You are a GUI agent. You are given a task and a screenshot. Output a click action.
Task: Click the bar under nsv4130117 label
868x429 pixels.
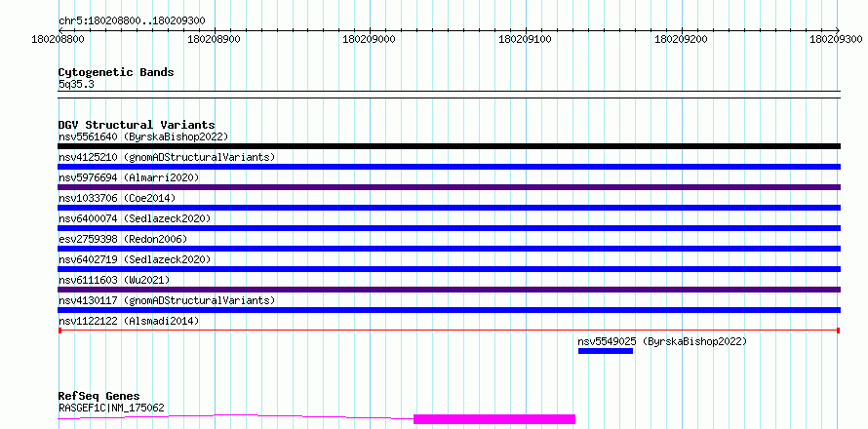pos(449,310)
